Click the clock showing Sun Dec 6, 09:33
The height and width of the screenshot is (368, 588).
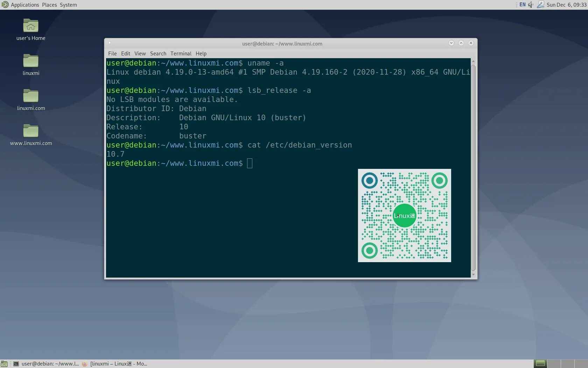(x=566, y=5)
